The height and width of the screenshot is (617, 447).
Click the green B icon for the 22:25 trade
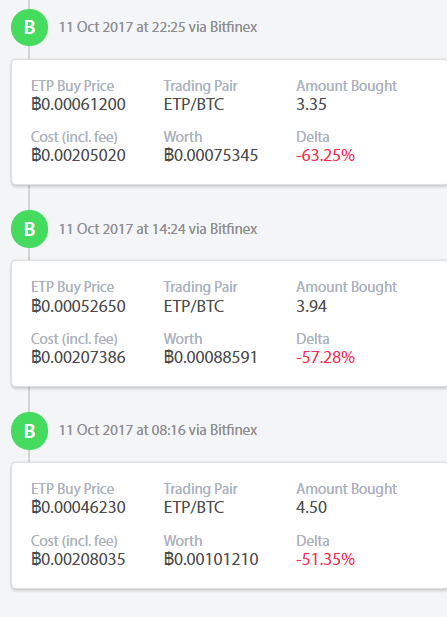tap(30, 28)
